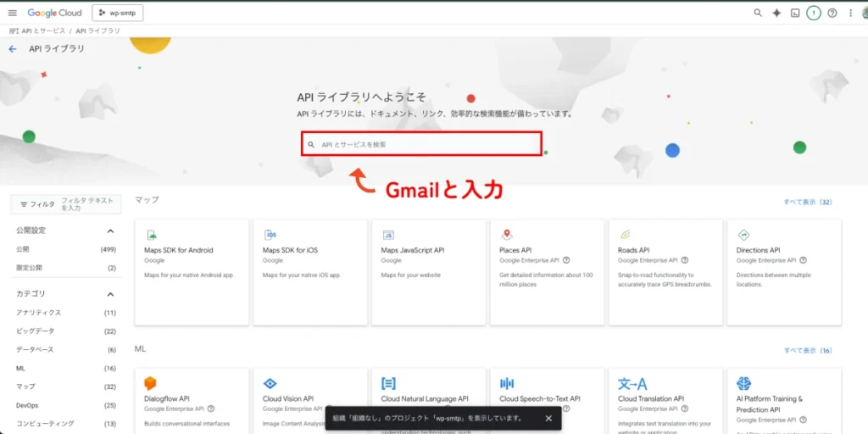Open the wp-smtp project selector
The image size is (868, 434).
click(x=118, y=13)
